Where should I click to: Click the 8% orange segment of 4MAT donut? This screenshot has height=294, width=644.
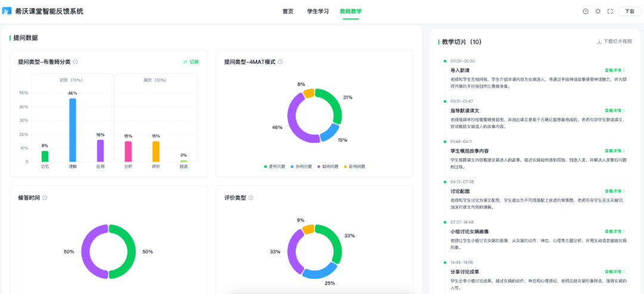coord(309,93)
